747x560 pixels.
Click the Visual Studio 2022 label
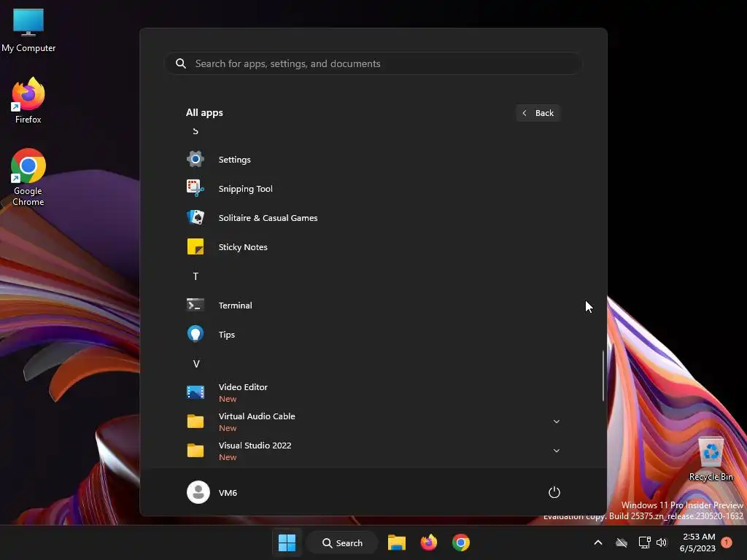point(255,446)
